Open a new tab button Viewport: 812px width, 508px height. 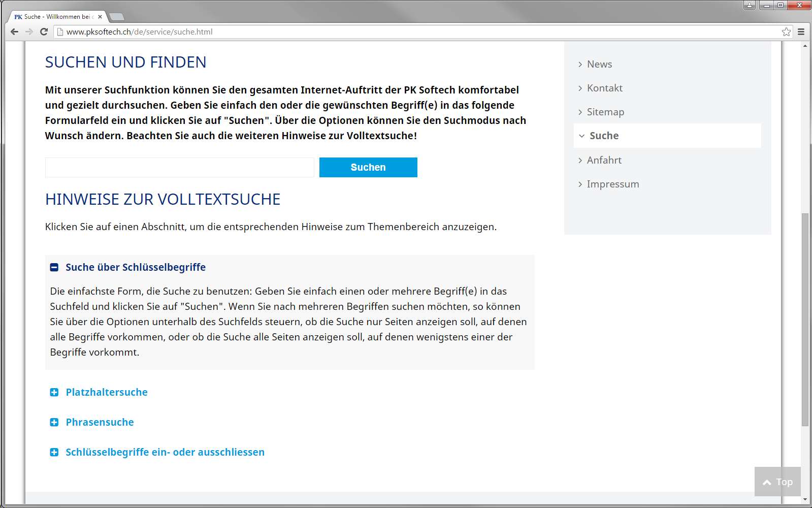click(x=117, y=17)
